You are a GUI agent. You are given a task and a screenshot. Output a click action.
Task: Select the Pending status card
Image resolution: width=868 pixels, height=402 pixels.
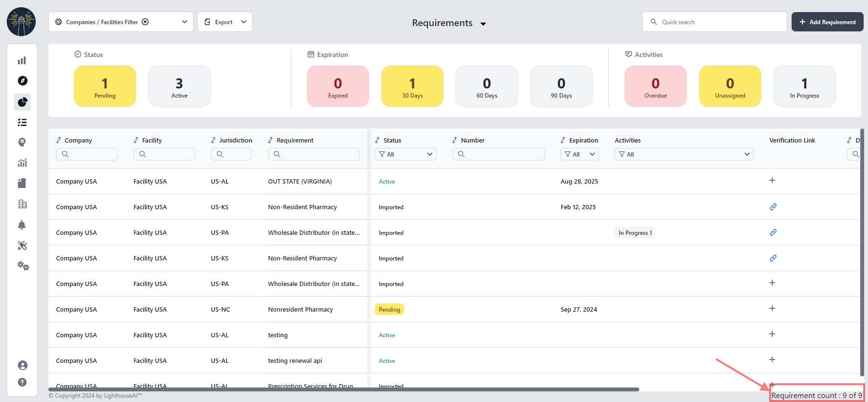105,86
